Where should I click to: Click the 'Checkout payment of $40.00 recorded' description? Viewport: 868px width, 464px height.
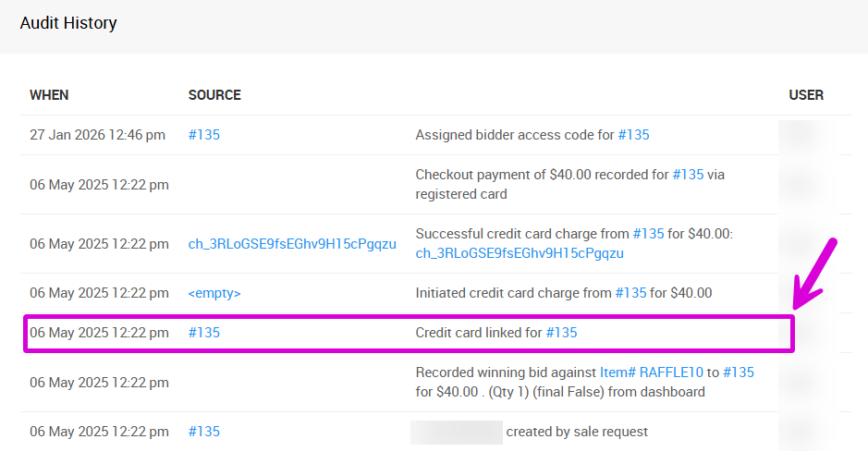[x=541, y=175]
